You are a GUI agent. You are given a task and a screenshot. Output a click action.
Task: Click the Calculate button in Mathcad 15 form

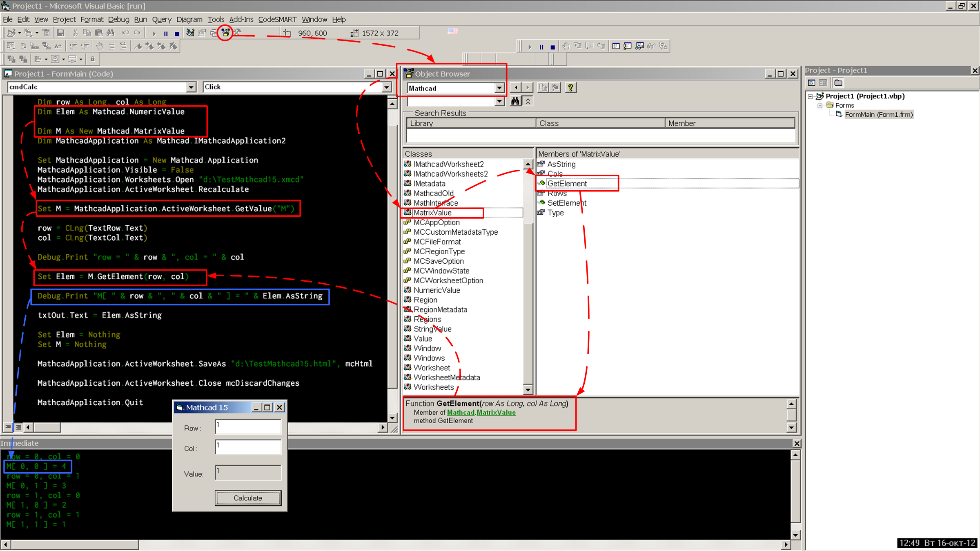(x=248, y=498)
